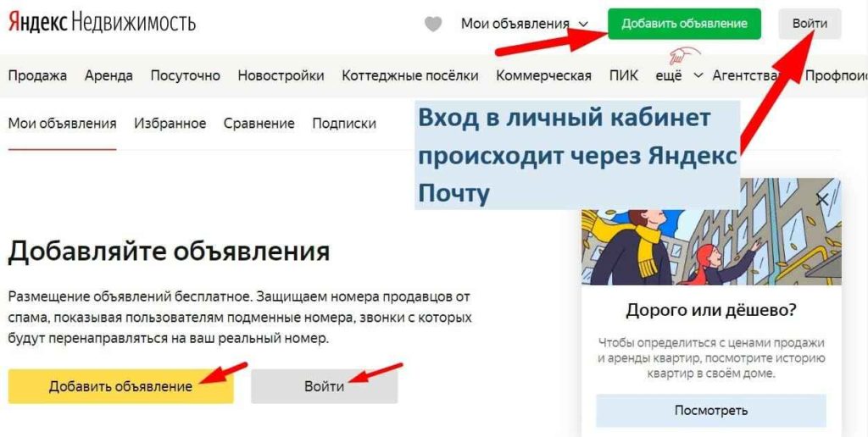Viewport: 868px width, 437px height.
Task: Click the Яндекс Недвижимость logo
Action: [102, 23]
